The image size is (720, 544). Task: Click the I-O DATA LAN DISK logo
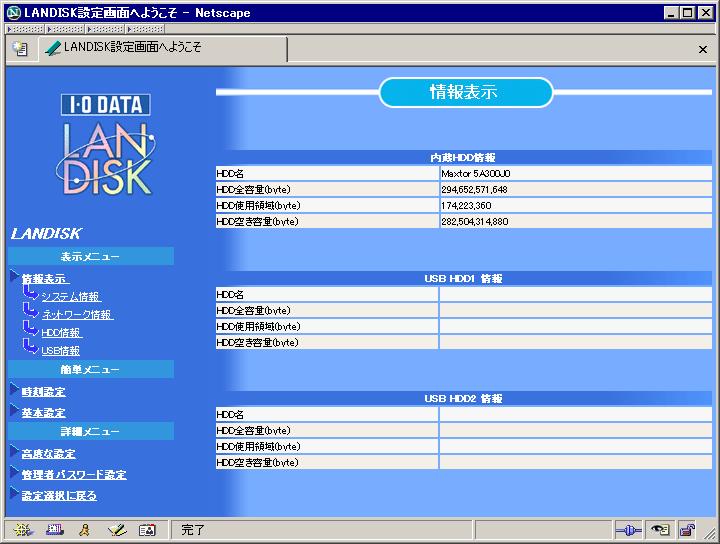click(x=106, y=145)
